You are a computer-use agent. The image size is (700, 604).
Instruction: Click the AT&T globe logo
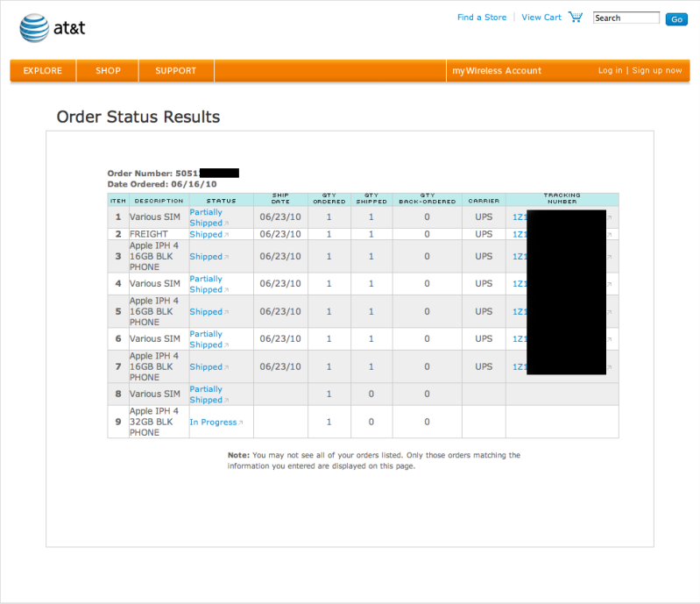(x=34, y=28)
